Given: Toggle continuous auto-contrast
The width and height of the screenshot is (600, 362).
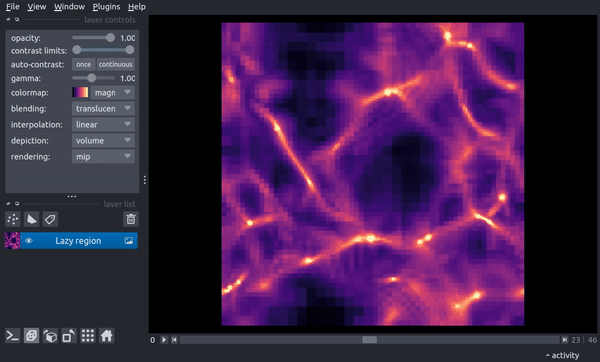Looking at the screenshot, I should click(116, 64).
